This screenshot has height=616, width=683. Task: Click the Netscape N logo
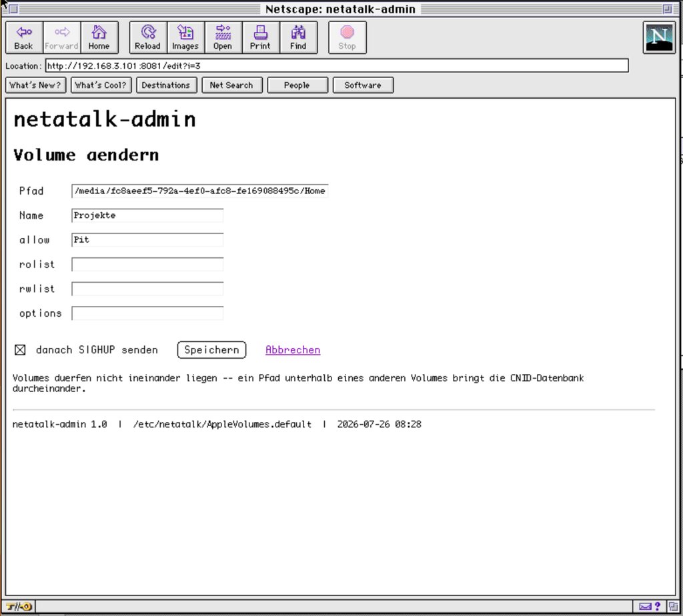point(659,37)
